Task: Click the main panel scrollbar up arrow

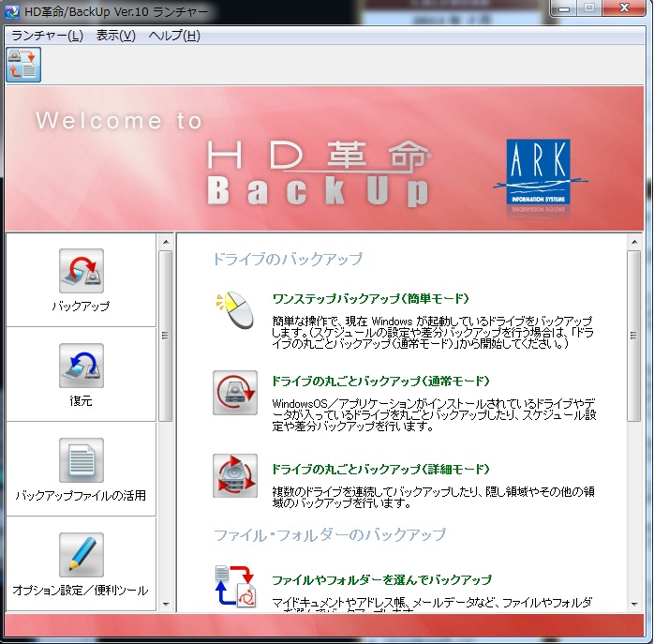Action: (634, 242)
